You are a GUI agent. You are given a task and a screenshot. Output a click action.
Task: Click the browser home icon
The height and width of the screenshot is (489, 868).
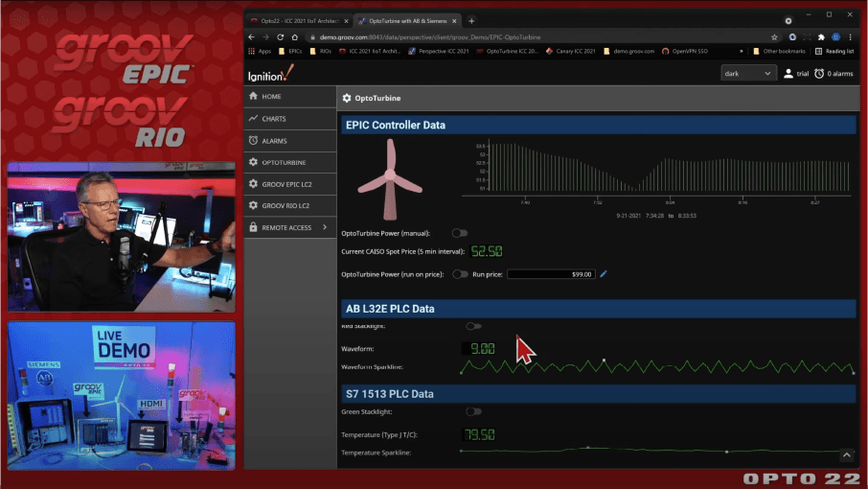point(294,37)
